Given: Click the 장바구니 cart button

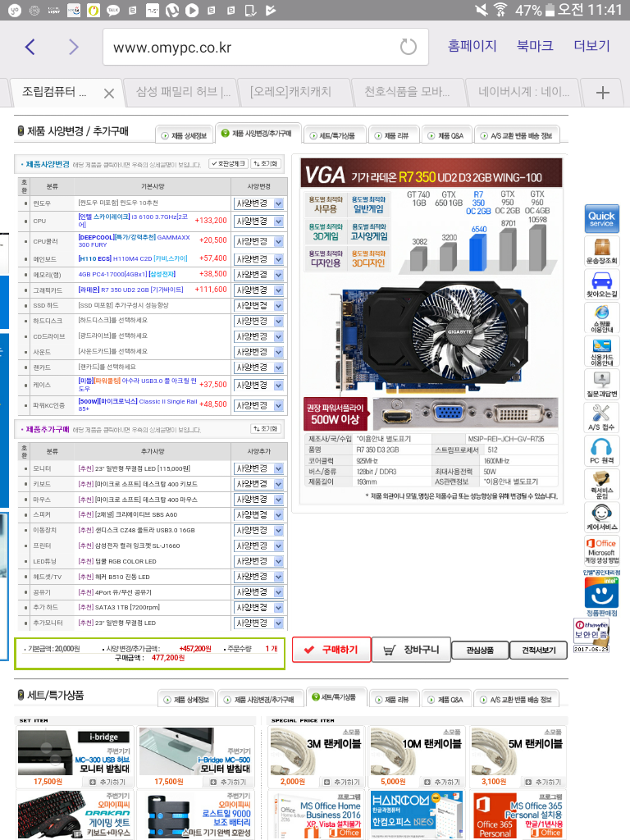Looking at the screenshot, I should click(x=412, y=650).
